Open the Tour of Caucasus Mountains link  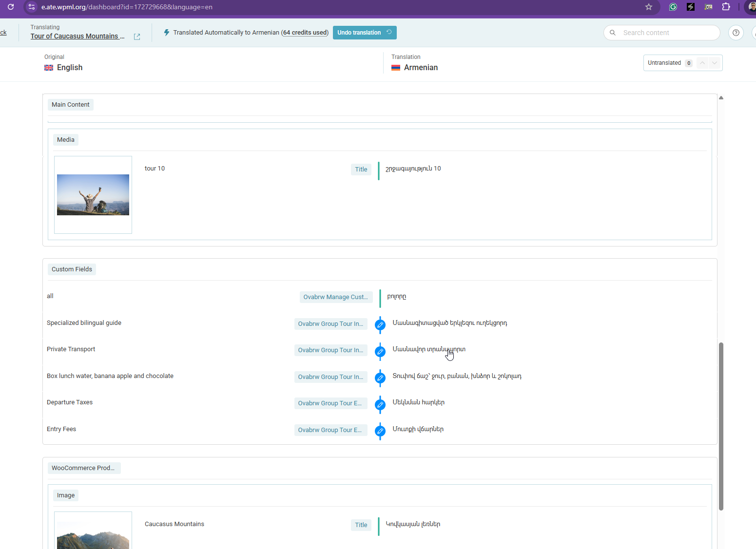click(78, 37)
